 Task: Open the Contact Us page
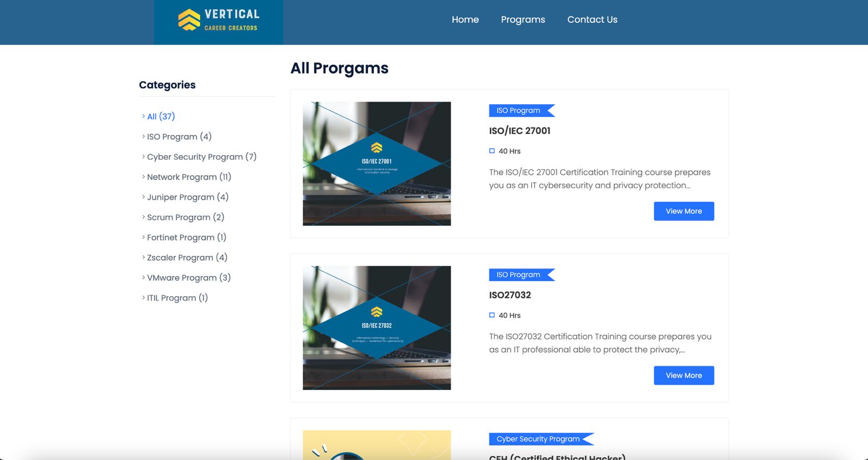tap(592, 20)
